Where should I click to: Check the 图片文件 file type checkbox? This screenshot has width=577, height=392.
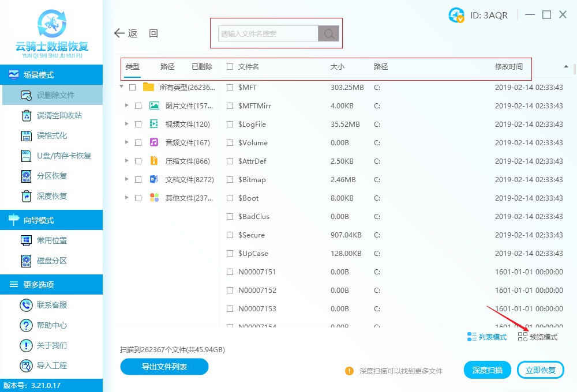pyautogui.click(x=137, y=105)
